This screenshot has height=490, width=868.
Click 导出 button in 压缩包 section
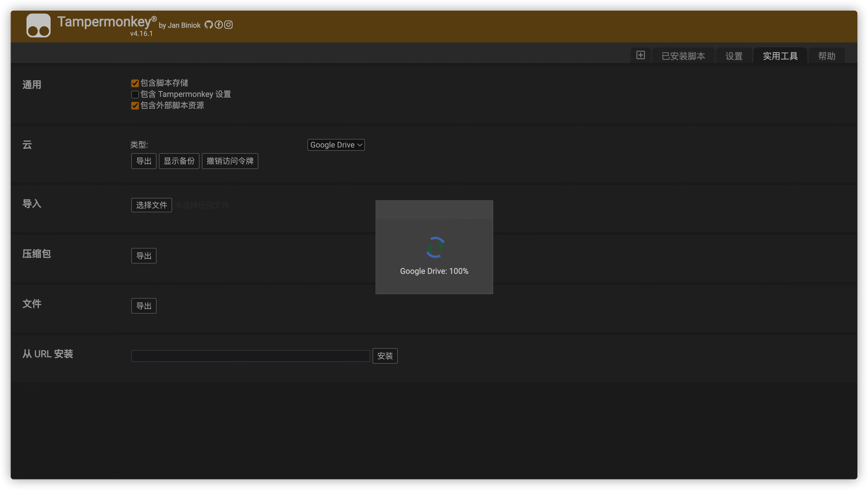(x=144, y=256)
